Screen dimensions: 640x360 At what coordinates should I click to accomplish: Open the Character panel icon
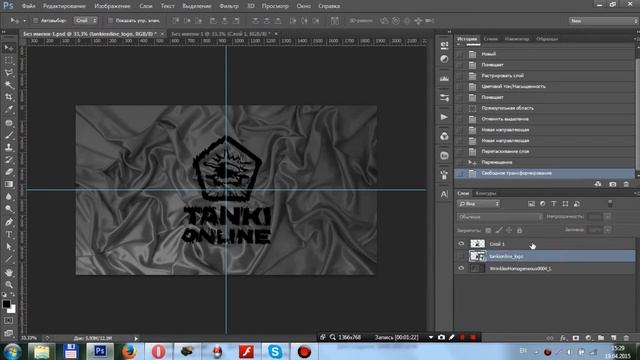(444, 195)
